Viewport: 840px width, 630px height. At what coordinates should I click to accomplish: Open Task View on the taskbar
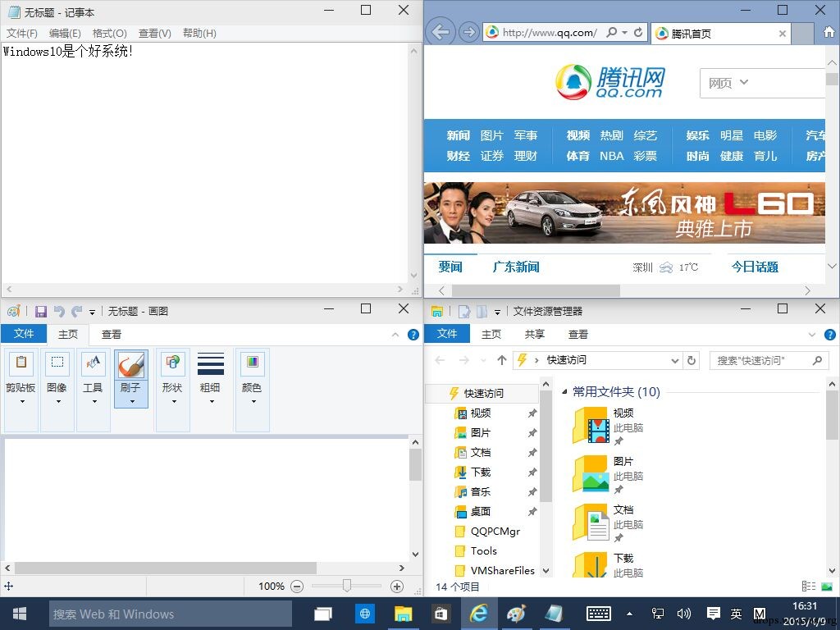323,614
